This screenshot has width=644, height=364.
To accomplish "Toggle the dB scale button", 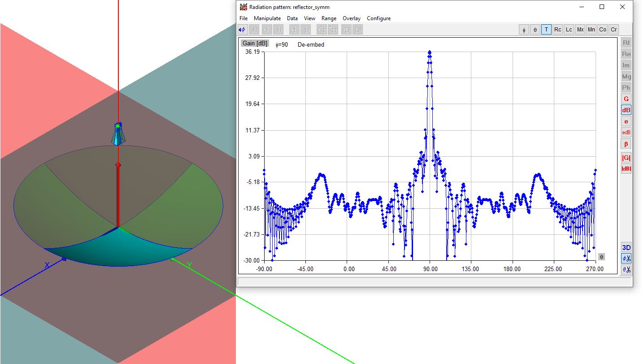I will pos(626,110).
